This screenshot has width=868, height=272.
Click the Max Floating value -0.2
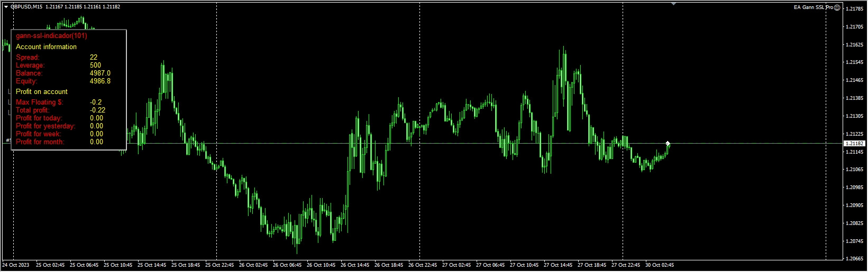point(96,102)
